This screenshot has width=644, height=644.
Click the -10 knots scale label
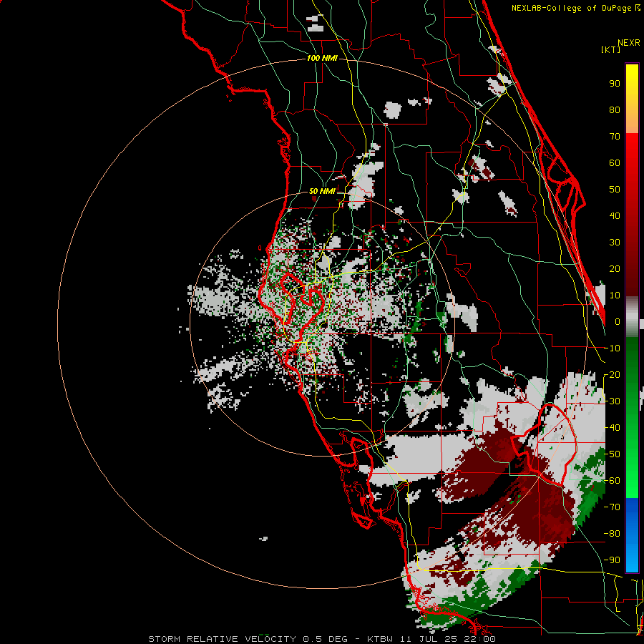pyautogui.click(x=612, y=348)
